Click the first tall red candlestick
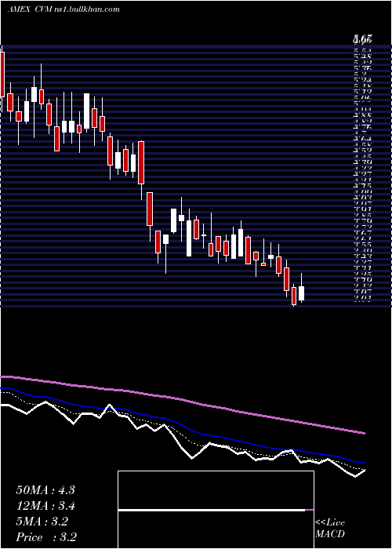The image size is (392, 549). click(x=2, y=75)
